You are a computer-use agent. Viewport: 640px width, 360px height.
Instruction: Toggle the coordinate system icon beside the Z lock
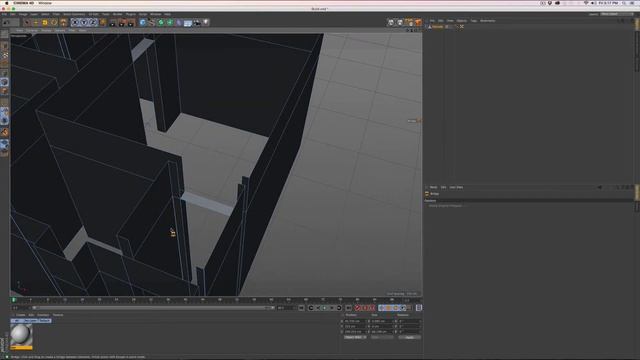click(102, 22)
